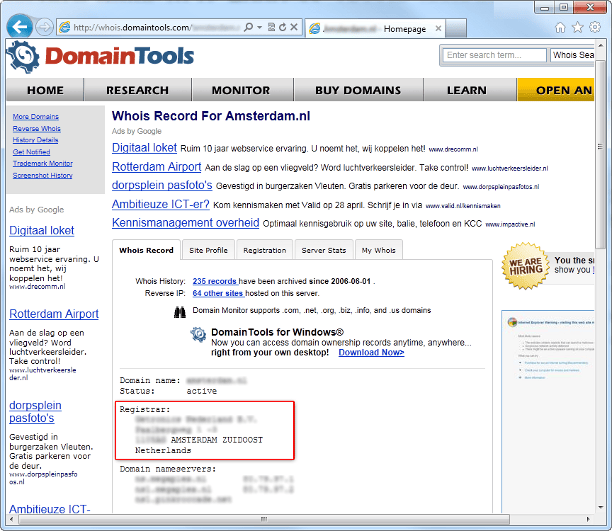Viewport: 612px width, 531px height.
Task: Stop loading with the X icon
Action: pos(294,27)
